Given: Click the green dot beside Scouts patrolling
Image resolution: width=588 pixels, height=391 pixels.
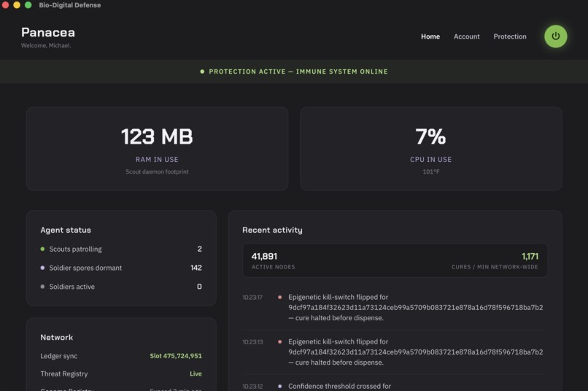Looking at the screenshot, I should 42,249.
